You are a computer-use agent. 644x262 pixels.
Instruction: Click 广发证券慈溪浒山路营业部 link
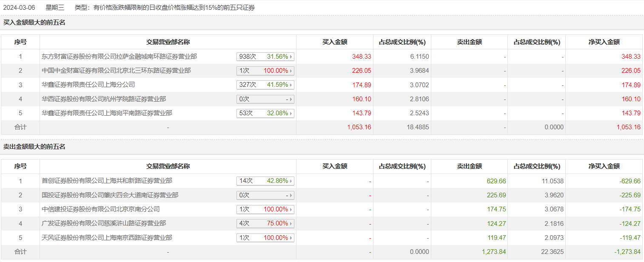[x=104, y=224]
